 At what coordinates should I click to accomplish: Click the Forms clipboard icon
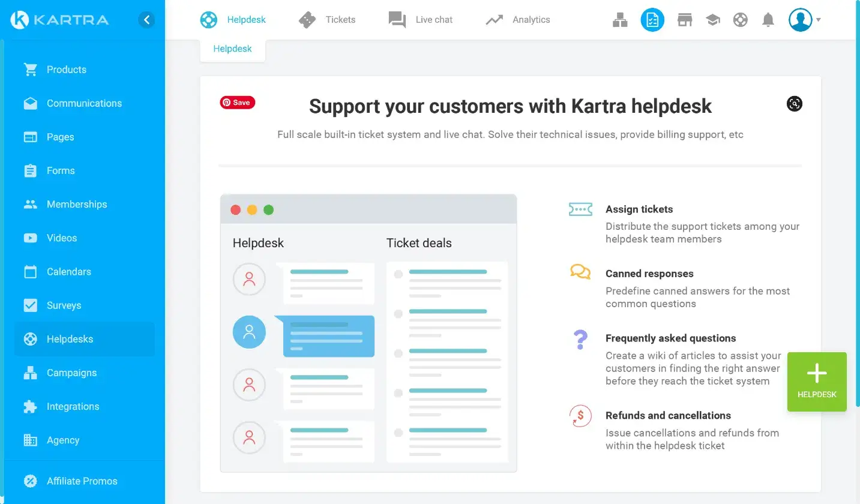30,170
